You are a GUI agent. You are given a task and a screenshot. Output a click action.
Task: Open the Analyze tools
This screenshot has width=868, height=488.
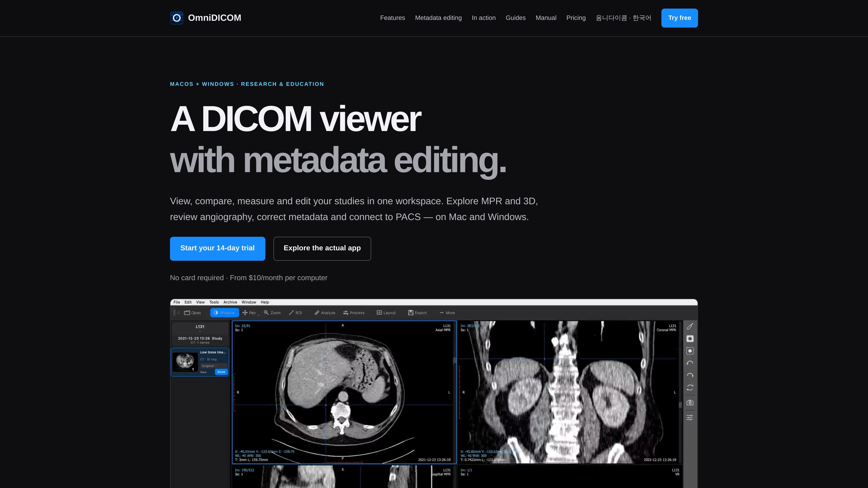325,312
